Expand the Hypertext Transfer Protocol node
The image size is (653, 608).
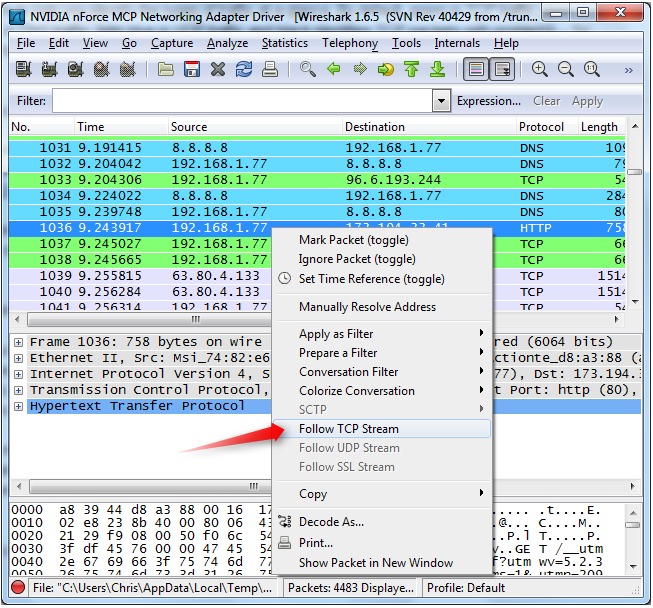(18, 406)
